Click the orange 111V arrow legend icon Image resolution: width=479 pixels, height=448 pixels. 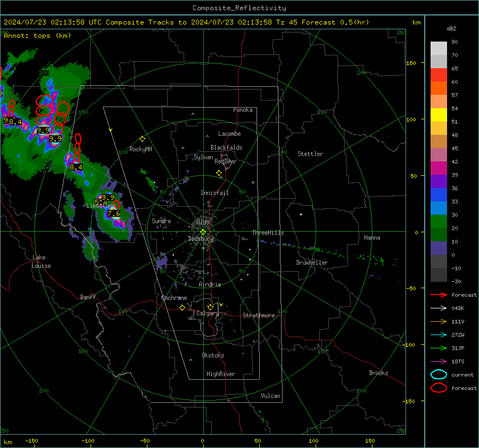(439, 321)
